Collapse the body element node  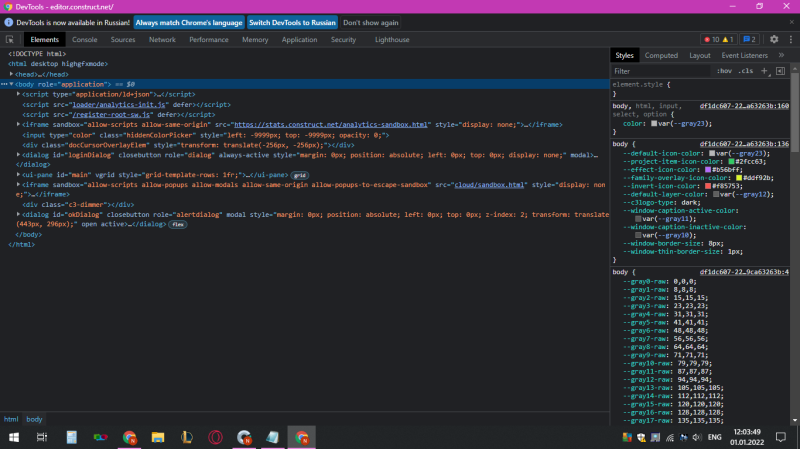click(x=11, y=84)
